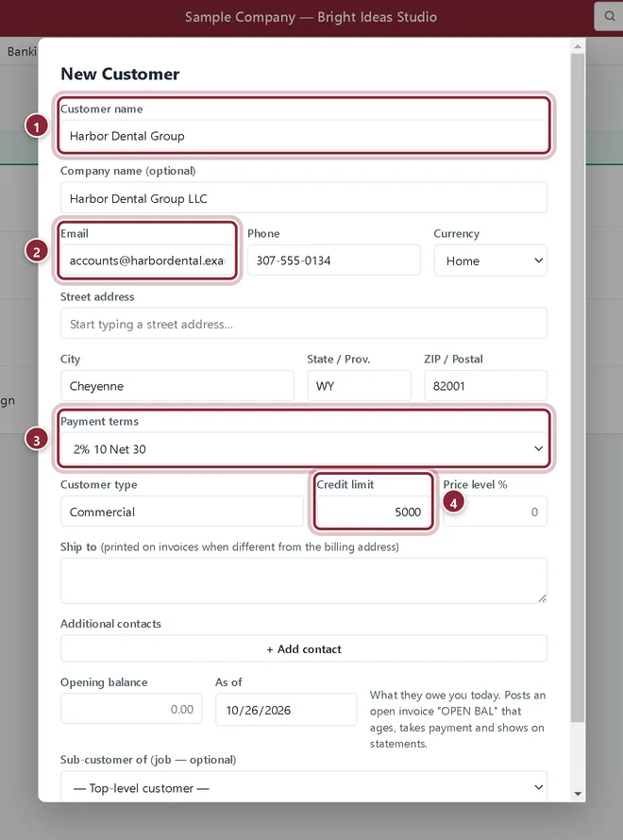
Task: Edit the Customer name field
Action: pyautogui.click(x=304, y=136)
